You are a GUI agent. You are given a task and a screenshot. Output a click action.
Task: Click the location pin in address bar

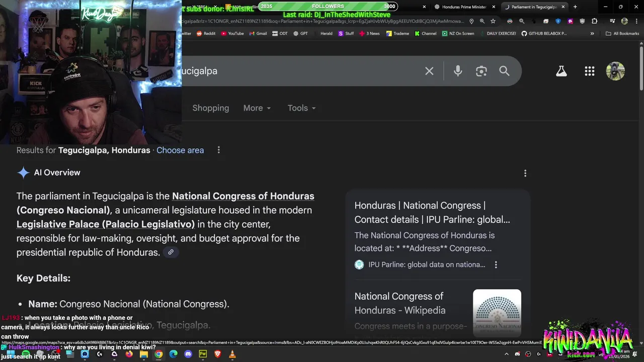(x=471, y=21)
